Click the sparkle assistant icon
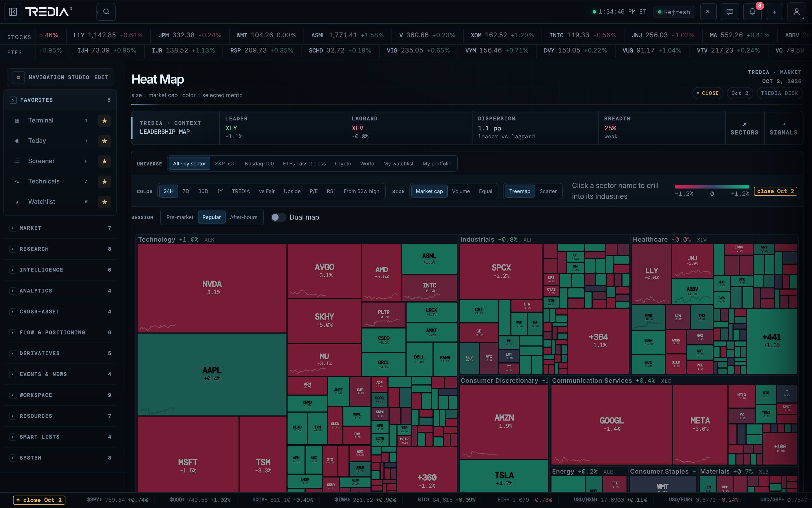 click(x=775, y=12)
